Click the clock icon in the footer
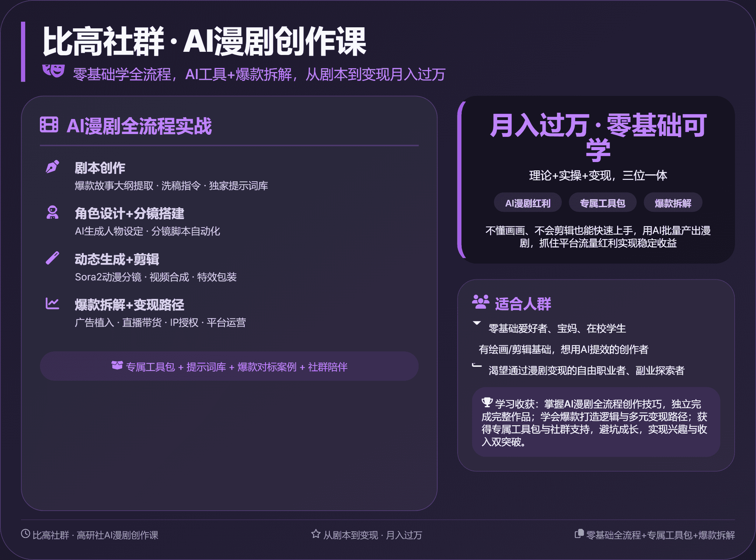Screen dimensions: 756x560 [x=26, y=534]
